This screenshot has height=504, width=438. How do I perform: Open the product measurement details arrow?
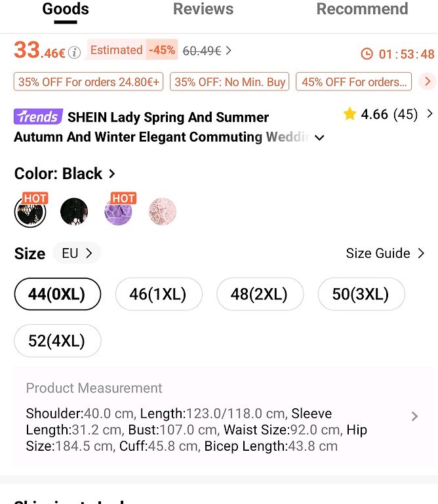(x=414, y=416)
